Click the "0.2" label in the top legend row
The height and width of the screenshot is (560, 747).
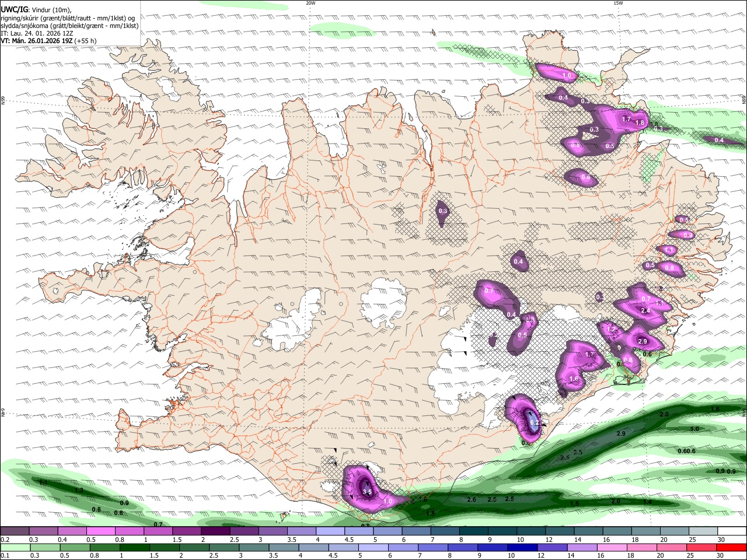click(5, 540)
